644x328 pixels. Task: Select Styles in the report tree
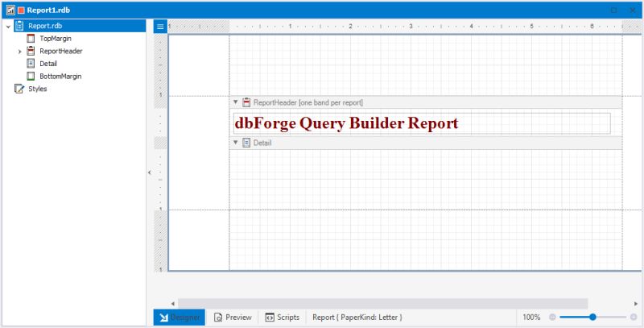(x=37, y=89)
